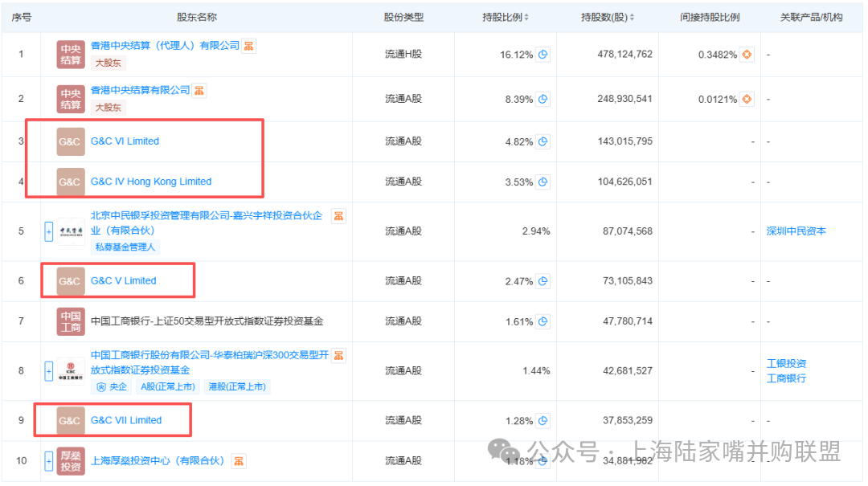Select share count 143,015,795
This screenshot has height=486, width=868.
(x=625, y=141)
